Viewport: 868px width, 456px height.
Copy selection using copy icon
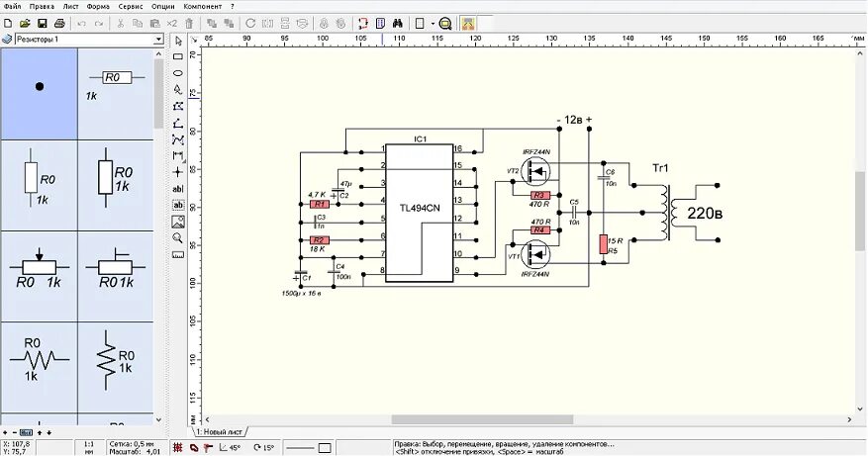(138, 23)
